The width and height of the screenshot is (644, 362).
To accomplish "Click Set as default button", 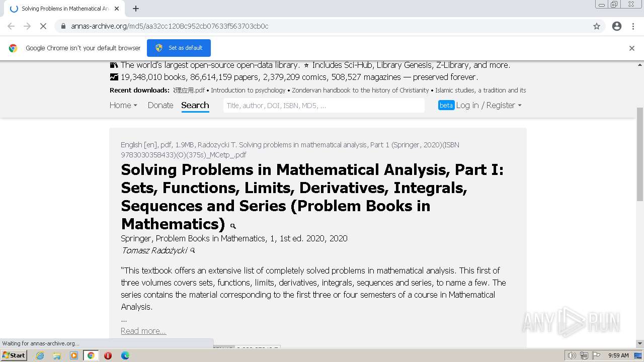I will click(x=179, y=48).
